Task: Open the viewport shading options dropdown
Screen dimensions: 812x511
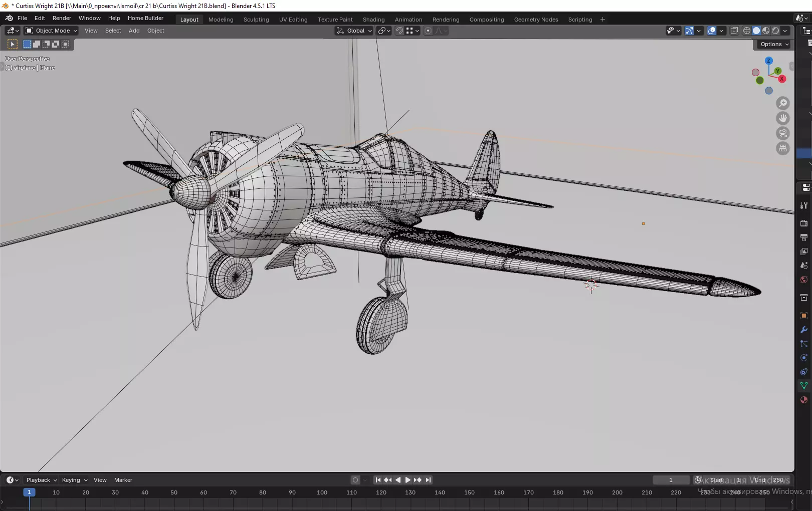Action: click(785, 31)
